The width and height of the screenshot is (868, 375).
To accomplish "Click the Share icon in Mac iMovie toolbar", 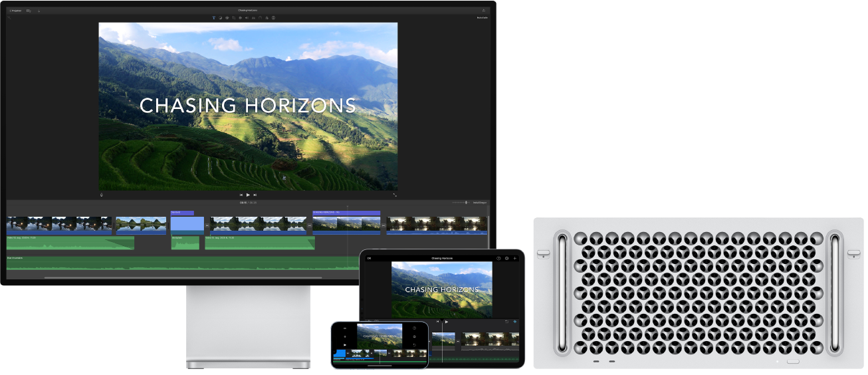I will (483, 11).
